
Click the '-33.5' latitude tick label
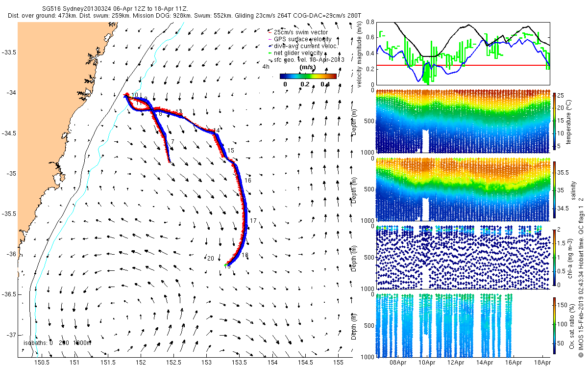[x=8, y=53]
